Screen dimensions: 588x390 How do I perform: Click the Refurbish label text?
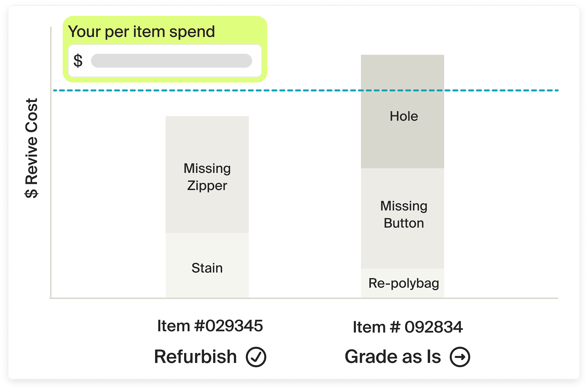pos(196,357)
